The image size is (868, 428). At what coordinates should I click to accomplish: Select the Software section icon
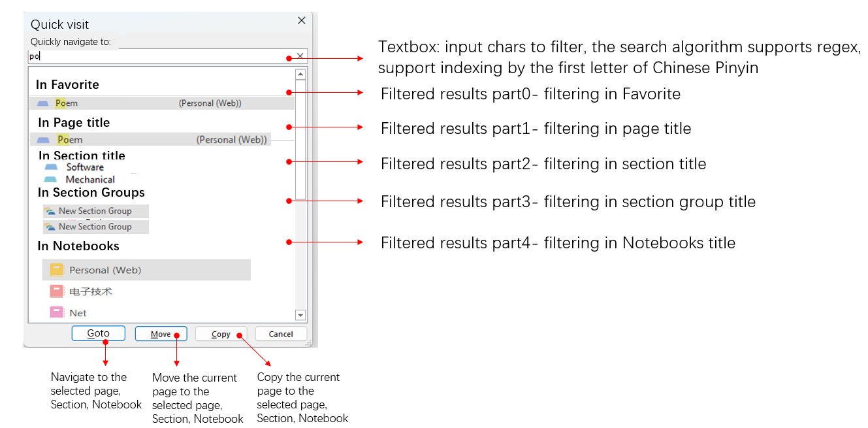(x=52, y=167)
